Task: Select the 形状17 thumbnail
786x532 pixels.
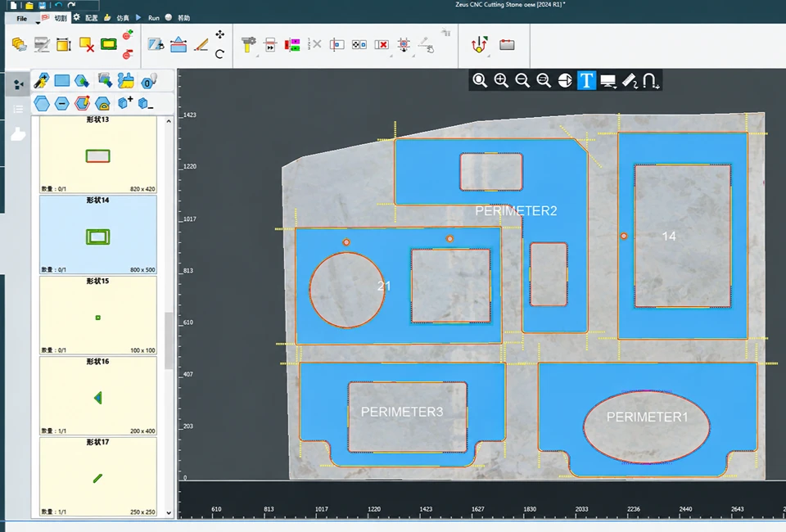Action: (97, 476)
